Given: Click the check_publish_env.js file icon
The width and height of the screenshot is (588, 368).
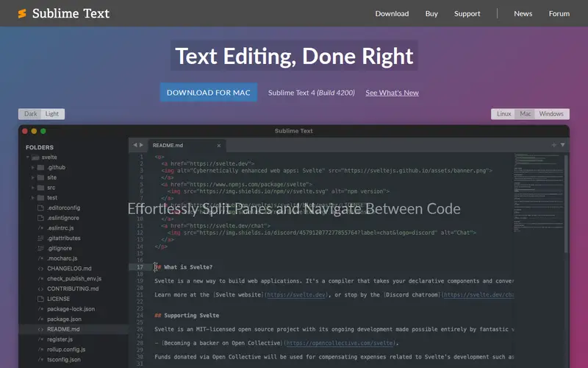Looking at the screenshot, I should [40, 279].
